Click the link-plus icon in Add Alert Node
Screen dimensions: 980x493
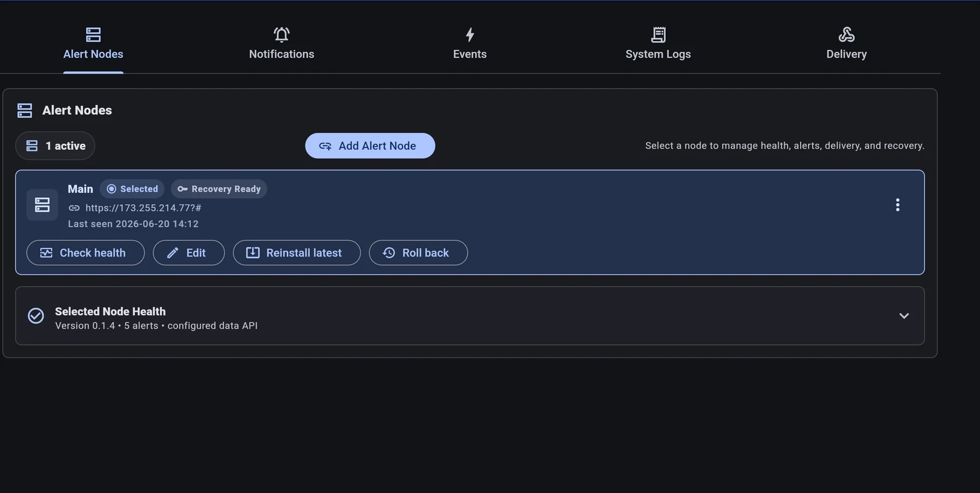[325, 146]
